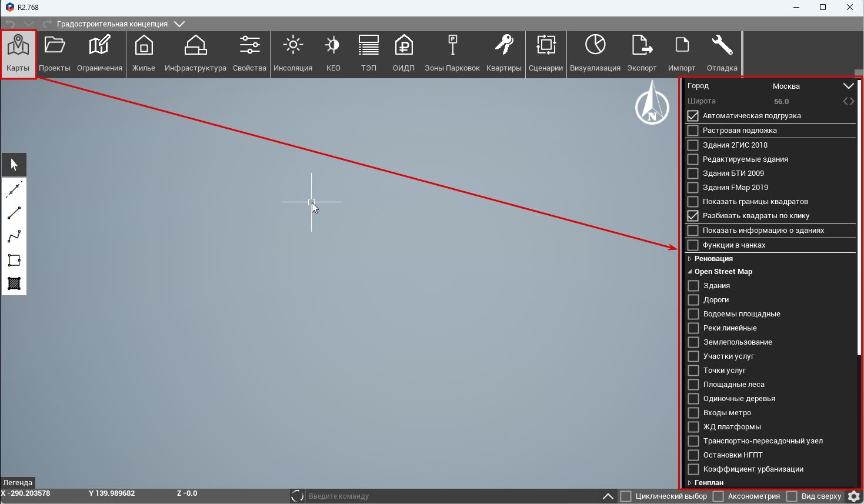
Task: Select the КЕО daylight icon
Action: pos(333,45)
